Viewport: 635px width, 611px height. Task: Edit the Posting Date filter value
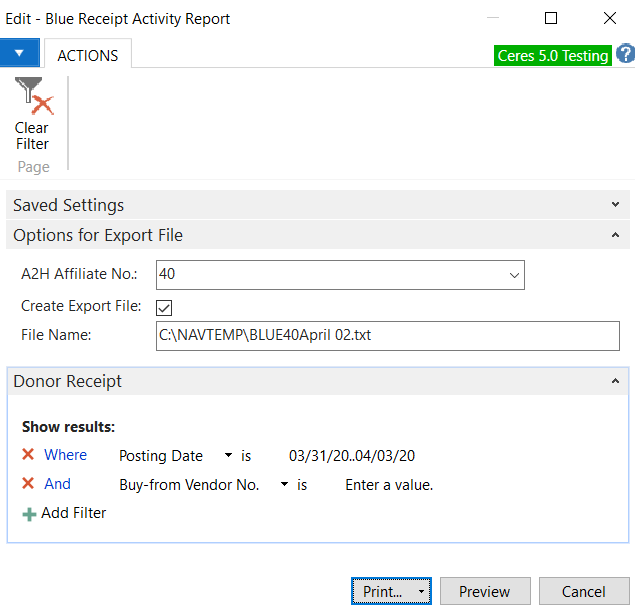351,456
